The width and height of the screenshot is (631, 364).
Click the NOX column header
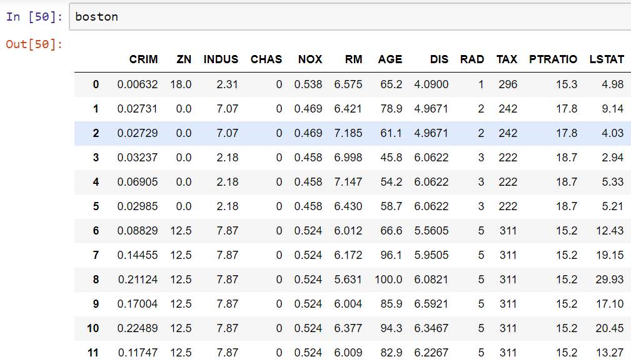point(310,59)
